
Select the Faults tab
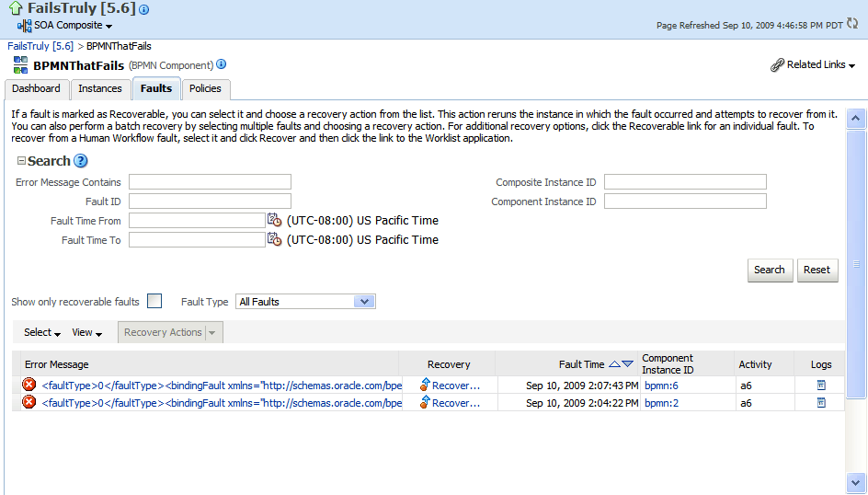click(156, 88)
